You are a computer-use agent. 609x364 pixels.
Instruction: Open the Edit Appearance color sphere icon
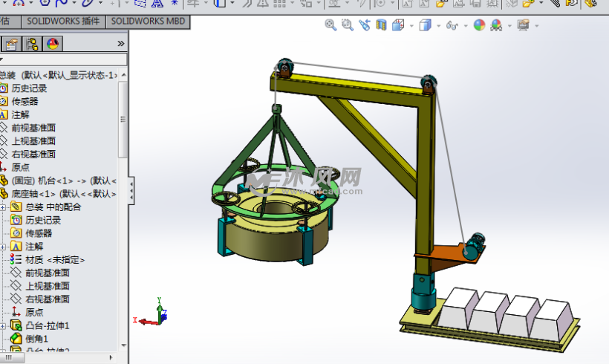click(x=479, y=25)
